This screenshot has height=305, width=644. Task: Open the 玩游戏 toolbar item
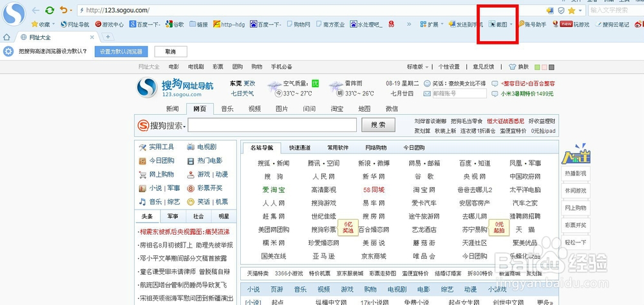click(571, 25)
